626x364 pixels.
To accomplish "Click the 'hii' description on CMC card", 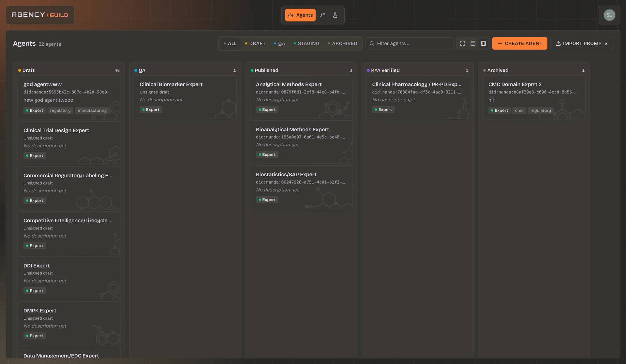I will (491, 100).
